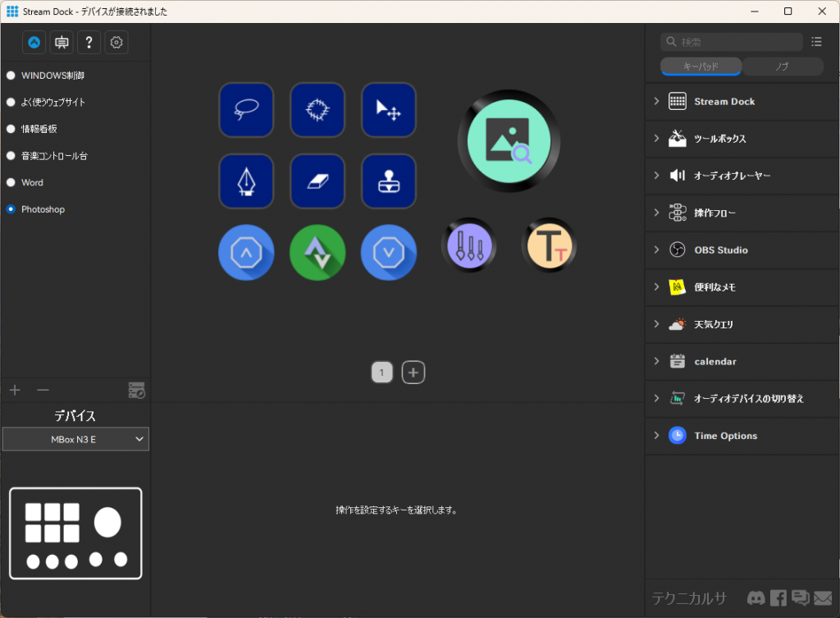This screenshot has width=840, height=618.
Task: Expand the 操作フロー category
Action: pyautogui.click(x=742, y=213)
